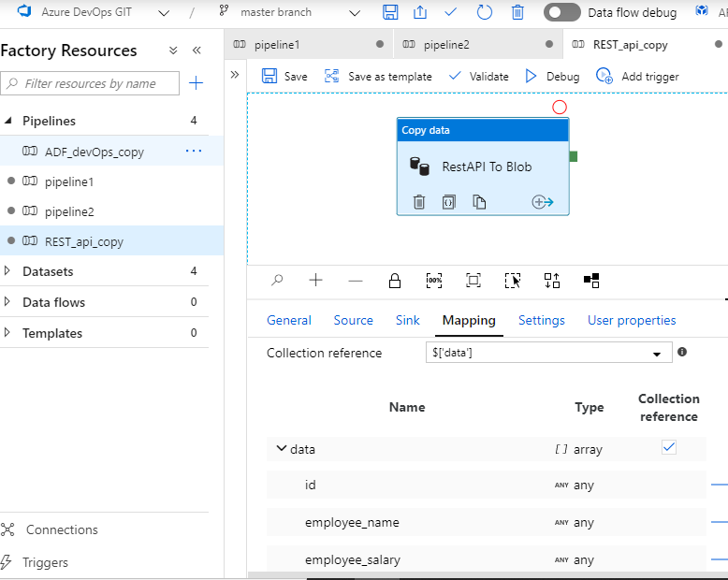Image resolution: width=728 pixels, height=580 pixels.
Task: Open the User properties tab
Action: coord(632,320)
